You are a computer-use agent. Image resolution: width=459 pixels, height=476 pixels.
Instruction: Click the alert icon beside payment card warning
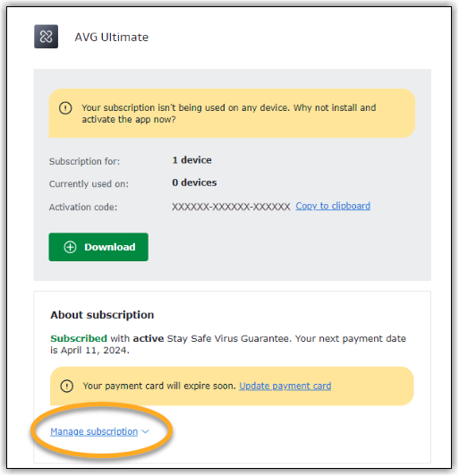pos(67,387)
